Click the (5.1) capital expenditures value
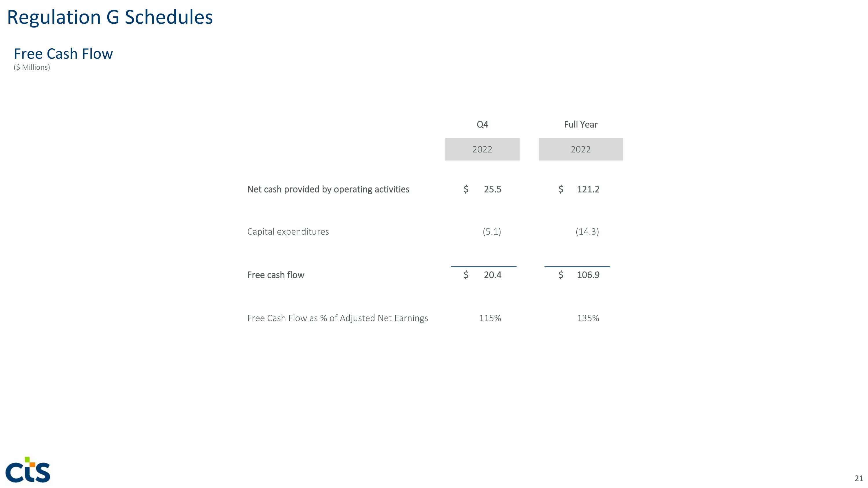Screen dimensions: 868x488 tap(492, 232)
